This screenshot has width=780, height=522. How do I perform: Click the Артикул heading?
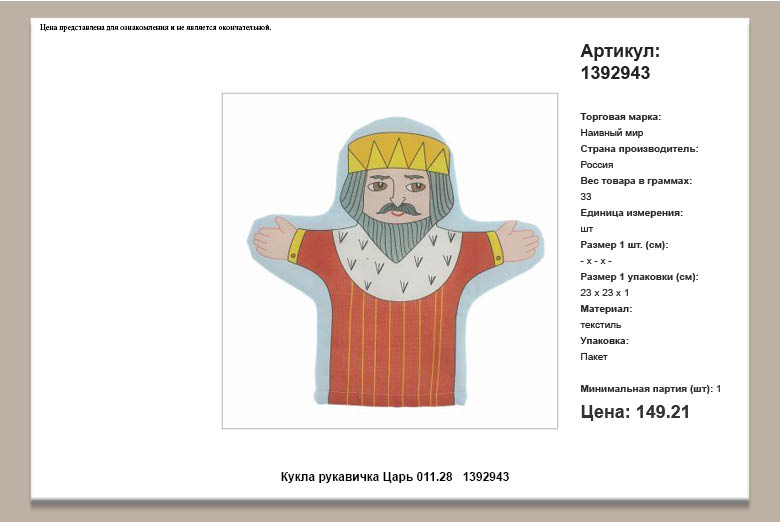(620, 51)
